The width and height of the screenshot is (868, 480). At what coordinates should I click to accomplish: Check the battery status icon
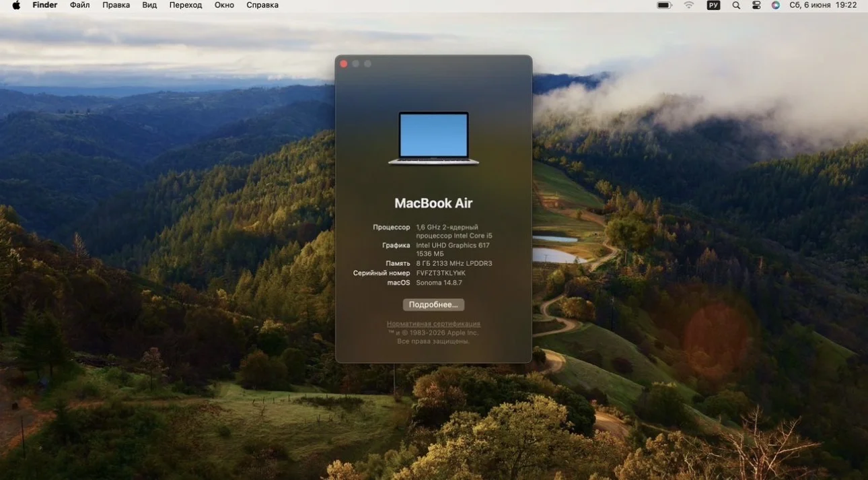[x=665, y=5]
